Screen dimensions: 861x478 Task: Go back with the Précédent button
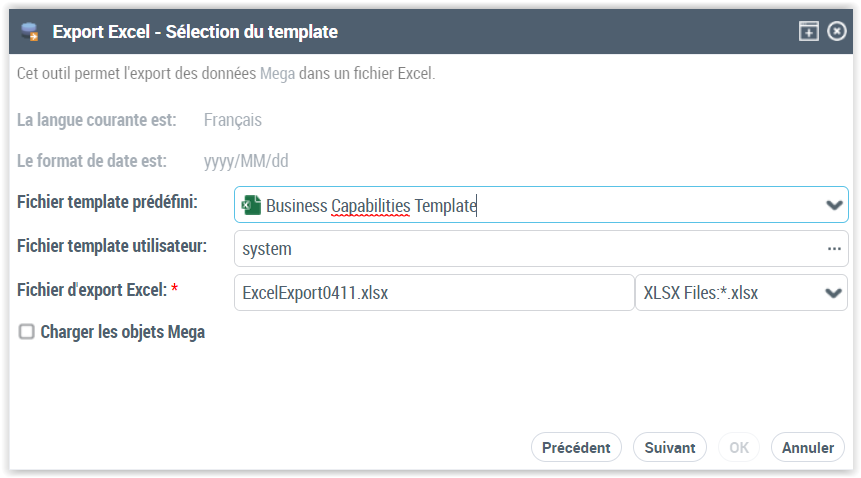click(x=576, y=447)
